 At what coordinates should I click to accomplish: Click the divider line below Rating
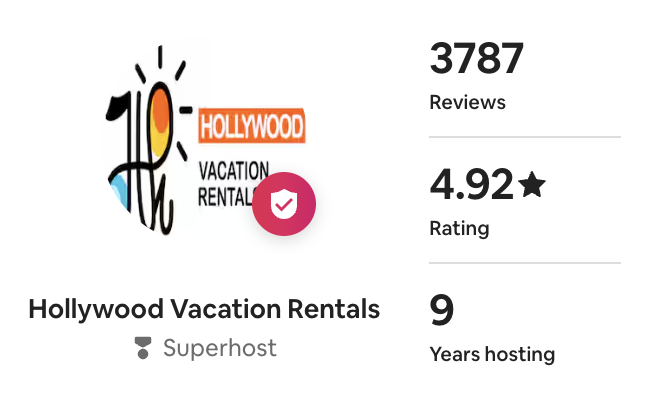point(525,263)
